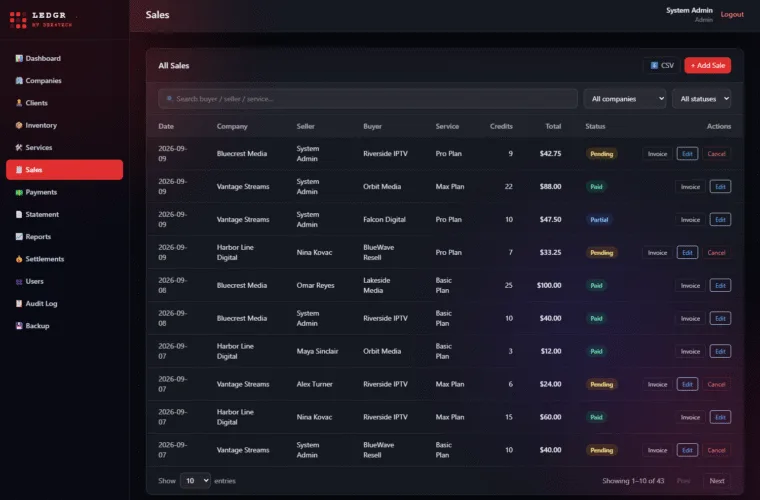This screenshot has width=760, height=500.
Task: Click the Settlements money bag icon
Action: (x=19, y=259)
